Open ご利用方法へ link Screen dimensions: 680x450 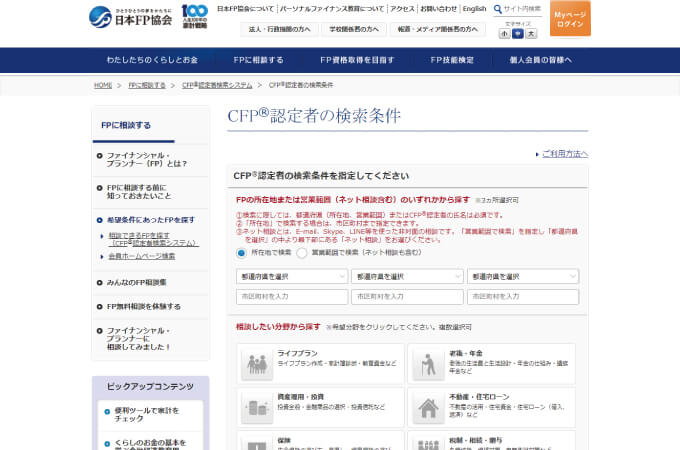tap(565, 154)
